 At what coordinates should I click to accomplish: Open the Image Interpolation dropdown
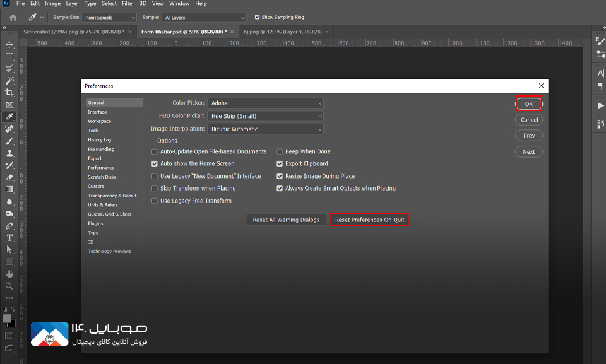pyautogui.click(x=265, y=129)
